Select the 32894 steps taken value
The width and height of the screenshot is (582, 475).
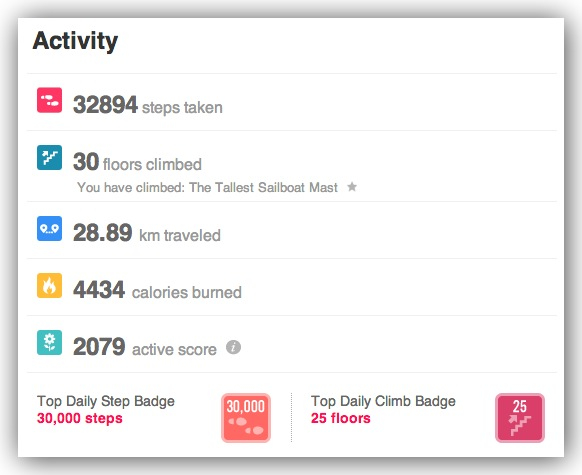[x=105, y=105]
